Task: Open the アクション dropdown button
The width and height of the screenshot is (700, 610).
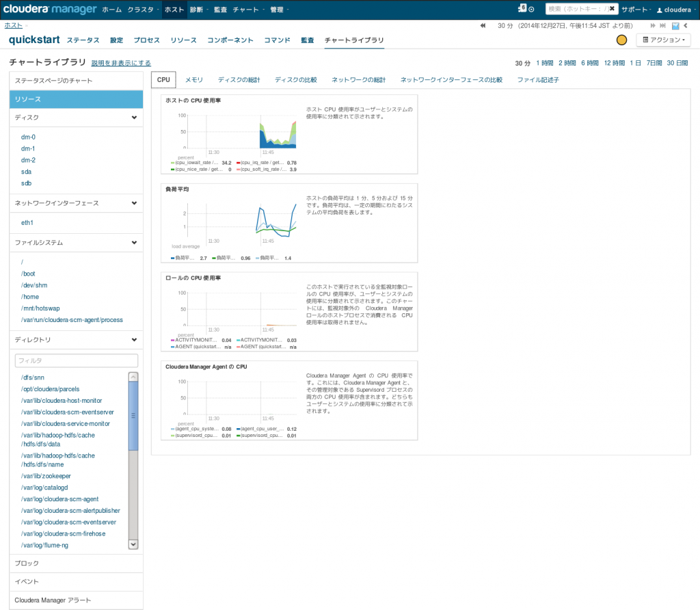Action: point(663,40)
